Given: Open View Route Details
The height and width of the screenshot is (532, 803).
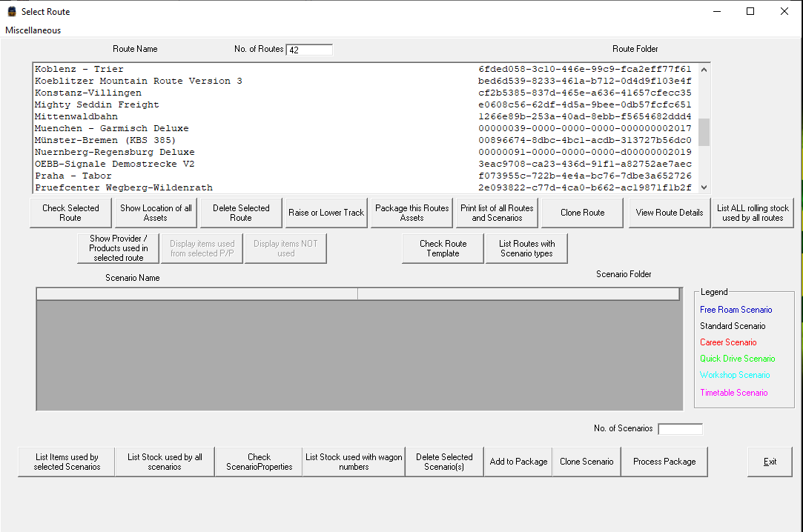Looking at the screenshot, I should (x=669, y=213).
